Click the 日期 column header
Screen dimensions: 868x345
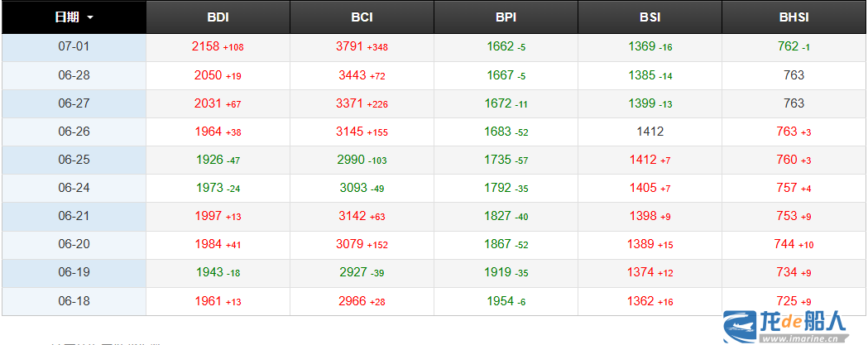coord(67,17)
